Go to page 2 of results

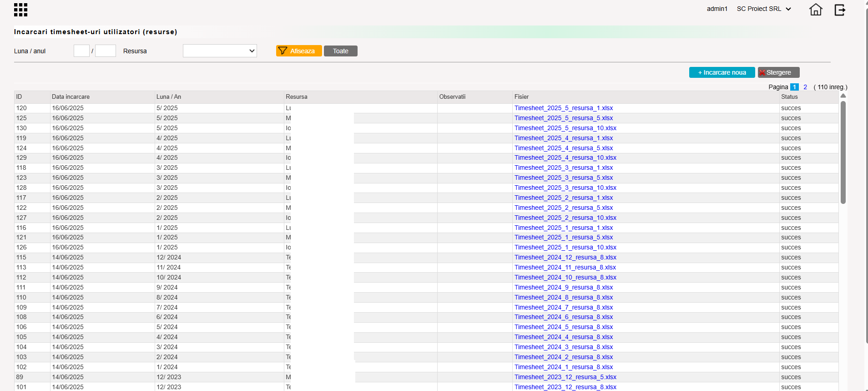805,87
